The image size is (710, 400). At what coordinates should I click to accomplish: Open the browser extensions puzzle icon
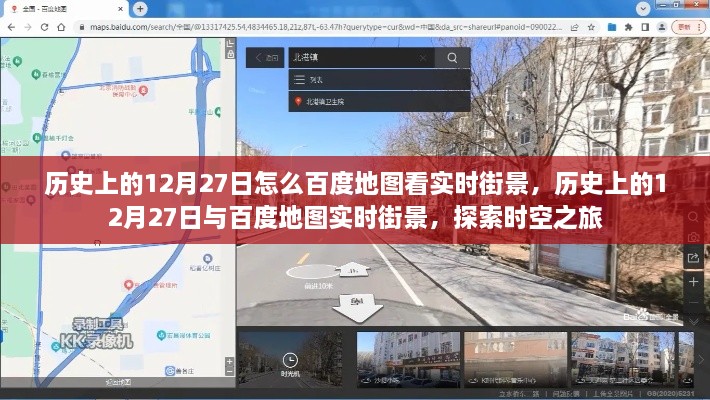click(628, 27)
